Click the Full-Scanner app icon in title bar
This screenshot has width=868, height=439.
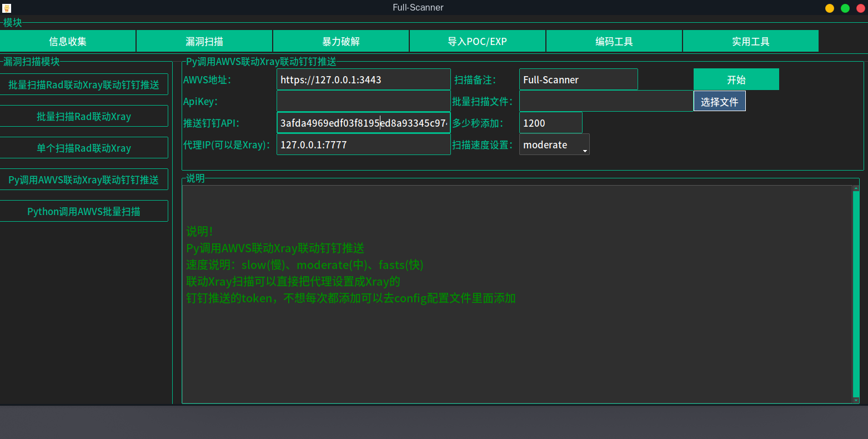pyautogui.click(x=7, y=8)
